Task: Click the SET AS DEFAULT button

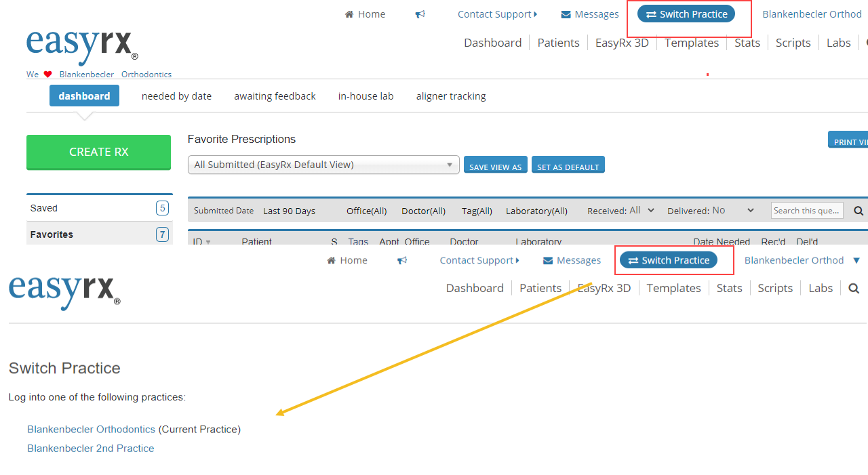Action: coord(568,165)
